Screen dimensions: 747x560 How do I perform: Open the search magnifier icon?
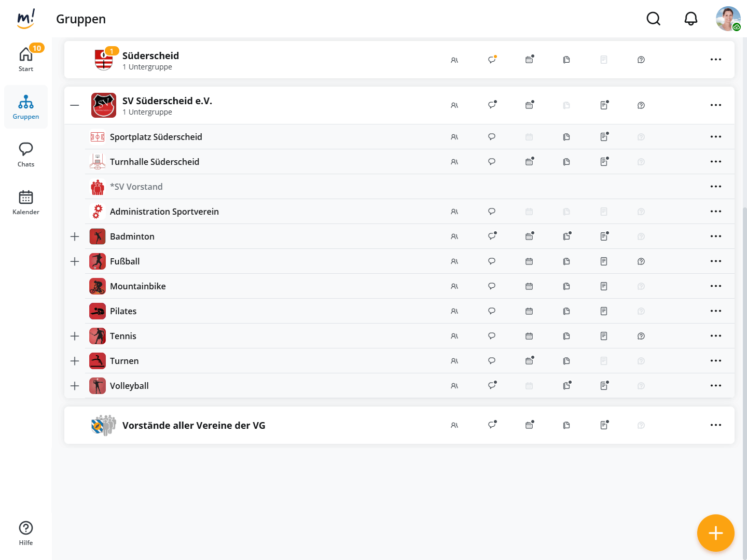pos(654,19)
